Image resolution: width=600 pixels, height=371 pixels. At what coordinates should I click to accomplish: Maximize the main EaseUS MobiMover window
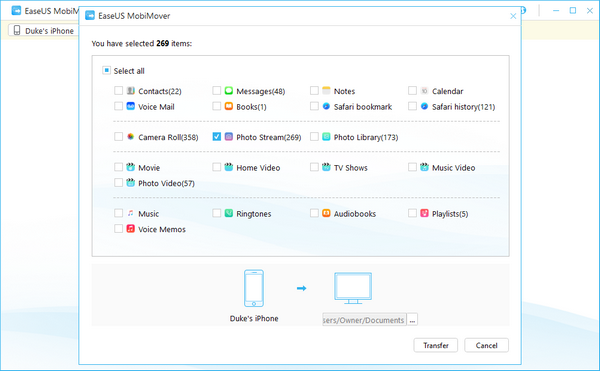(x=573, y=10)
